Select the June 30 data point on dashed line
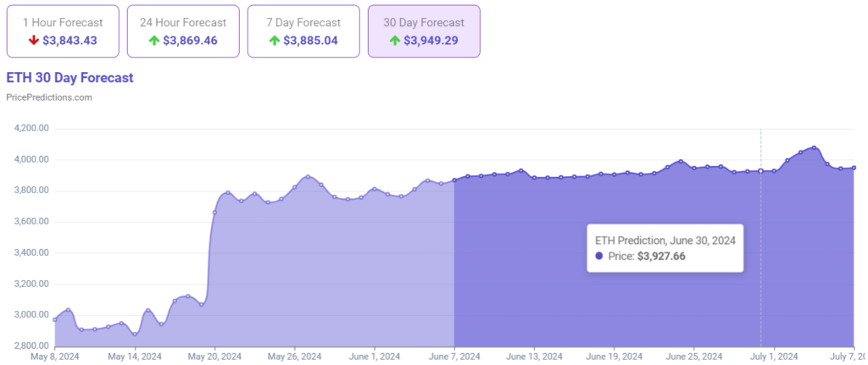 click(760, 171)
